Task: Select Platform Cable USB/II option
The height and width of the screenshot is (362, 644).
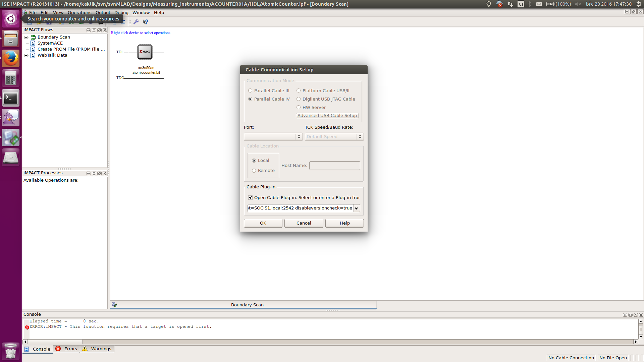Action: (x=299, y=90)
